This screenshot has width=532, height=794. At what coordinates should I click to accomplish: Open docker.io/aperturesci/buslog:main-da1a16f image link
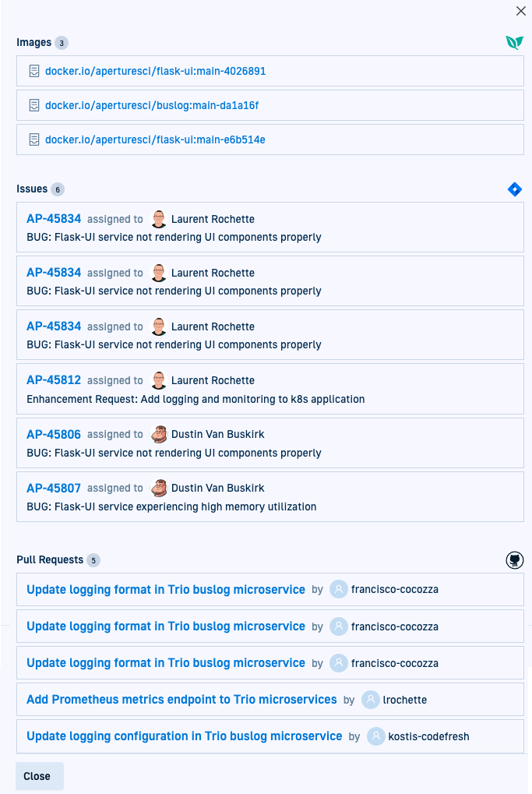pos(146,105)
